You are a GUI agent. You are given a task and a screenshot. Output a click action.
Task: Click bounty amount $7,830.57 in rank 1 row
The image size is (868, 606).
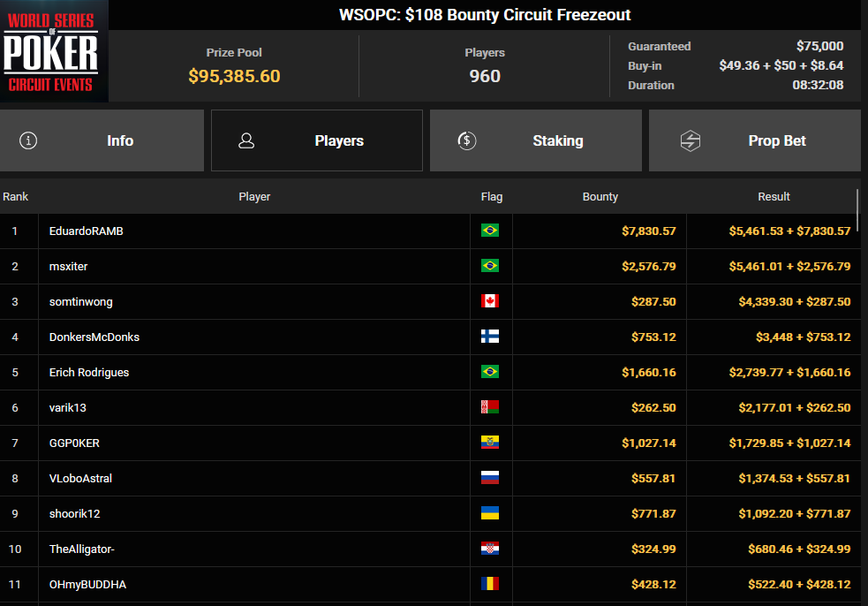pyautogui.click(x=648, y=231)
